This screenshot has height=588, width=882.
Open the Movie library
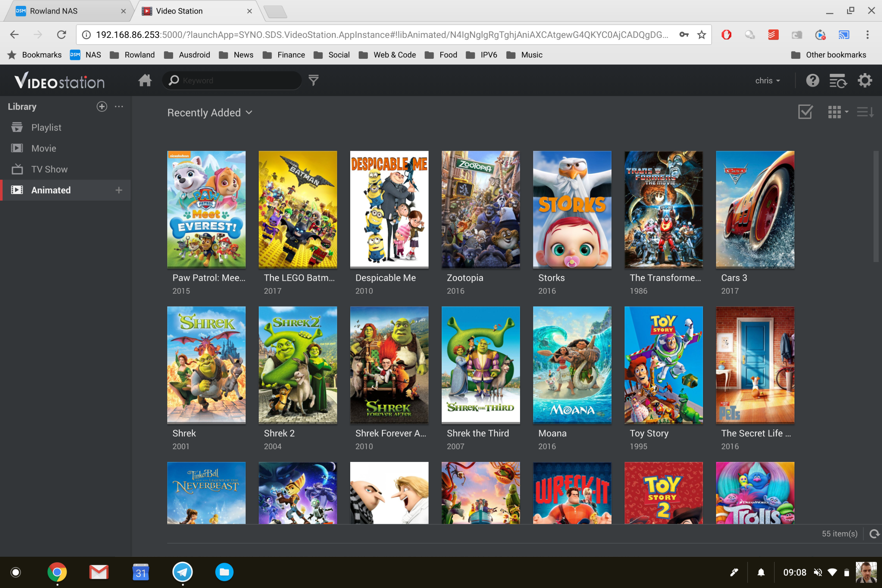(65, 148)
